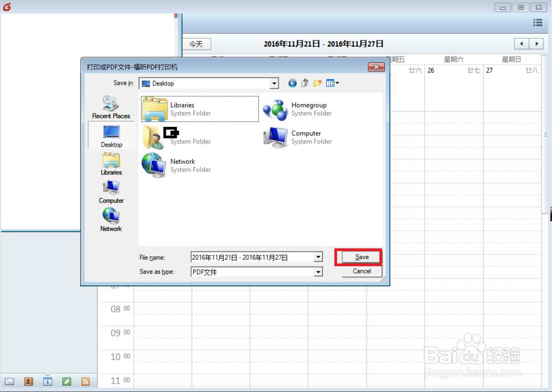Select Libraries in dialog sidebar

click(x=112, y=164)
